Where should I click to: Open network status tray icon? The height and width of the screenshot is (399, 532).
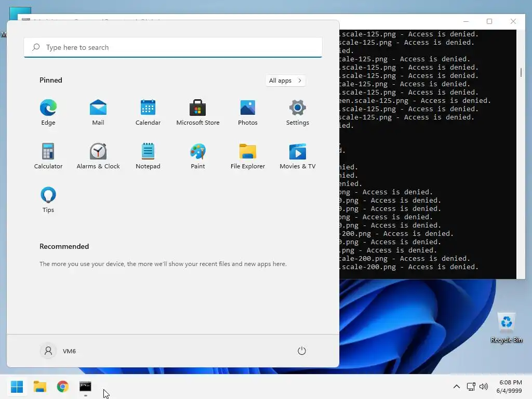[471, 387]
